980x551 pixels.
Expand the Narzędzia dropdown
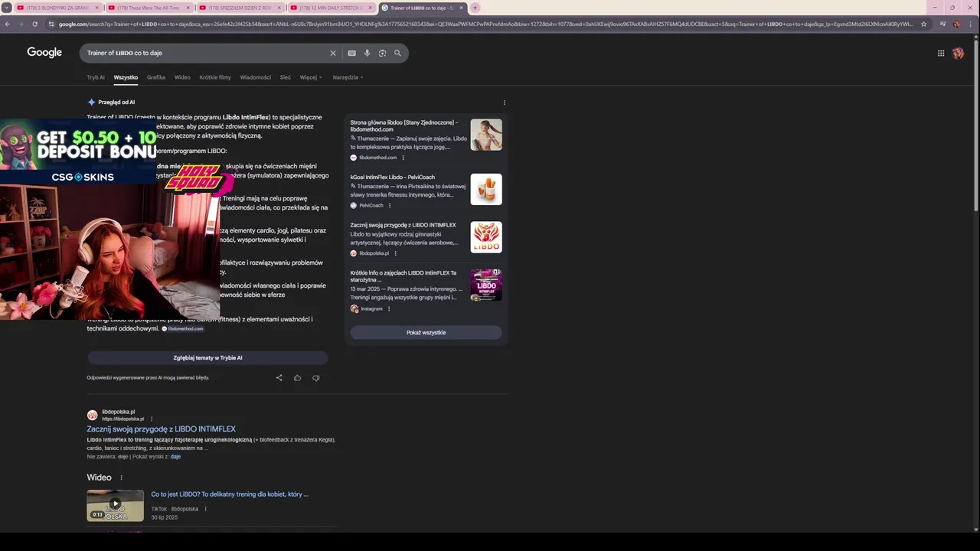pos(348,77)
